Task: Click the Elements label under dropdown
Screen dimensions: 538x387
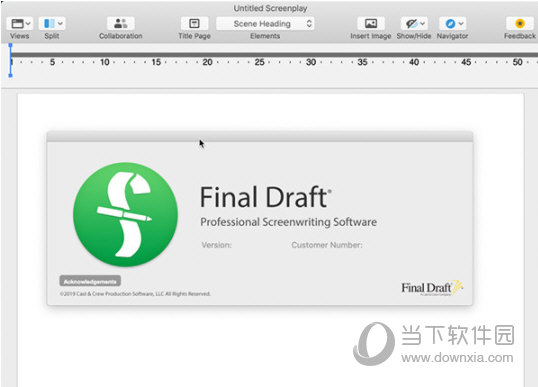Action: click(265, 36)
